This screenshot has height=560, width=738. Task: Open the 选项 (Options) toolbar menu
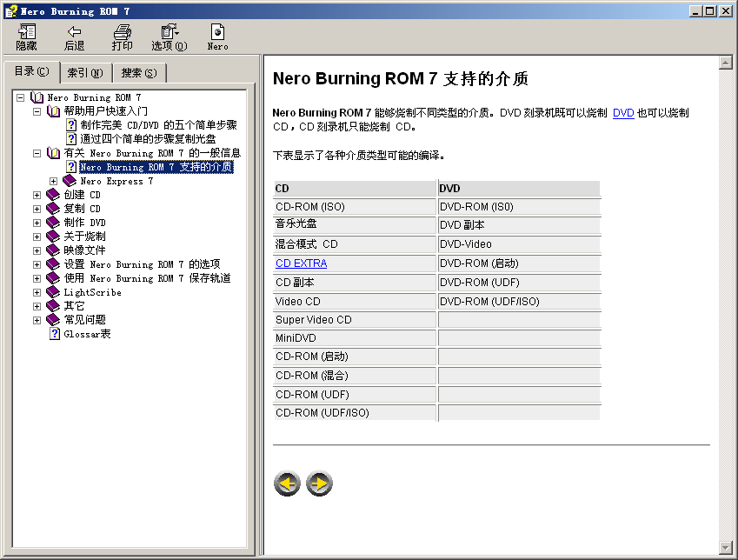170,37
